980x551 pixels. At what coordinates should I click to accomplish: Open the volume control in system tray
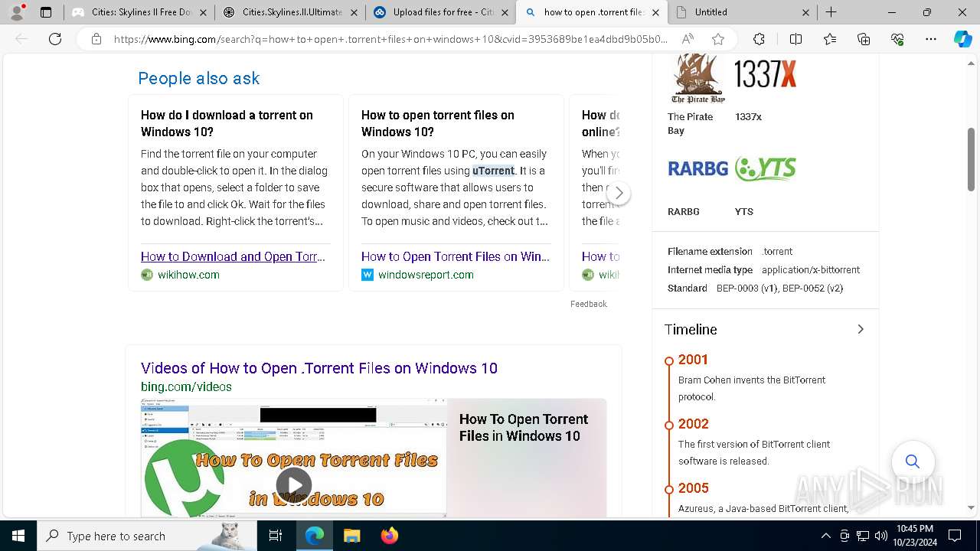880,536
